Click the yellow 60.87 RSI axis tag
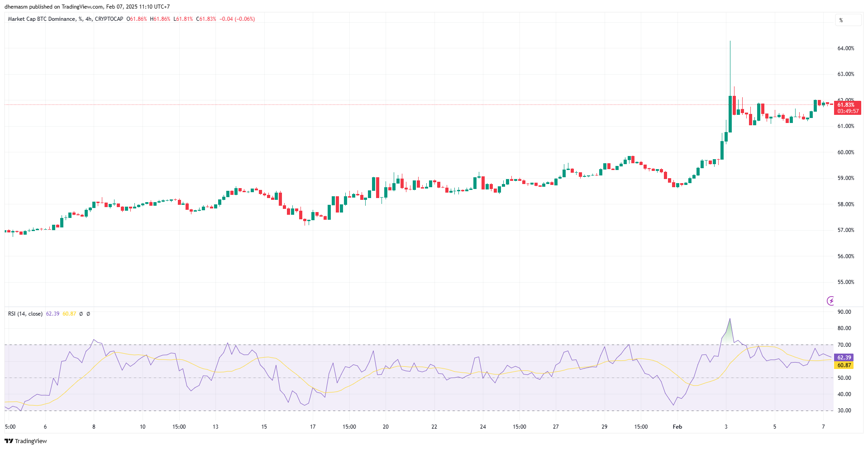The height and width of the screenshot is (449, 868). click(x=844, y=365)
